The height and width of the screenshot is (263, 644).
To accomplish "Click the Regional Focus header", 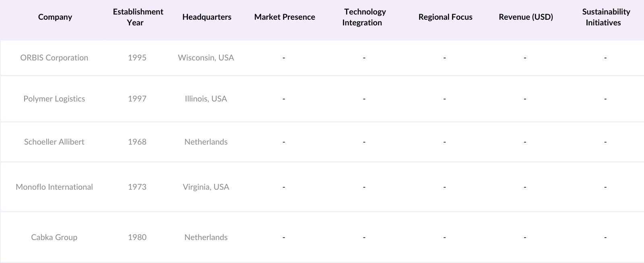I will (445, 17).
